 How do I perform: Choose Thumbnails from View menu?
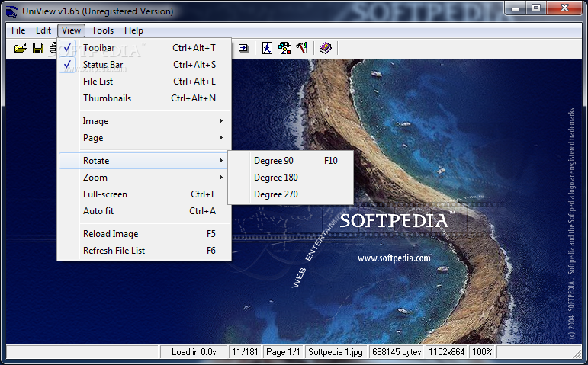coord(144,98)
